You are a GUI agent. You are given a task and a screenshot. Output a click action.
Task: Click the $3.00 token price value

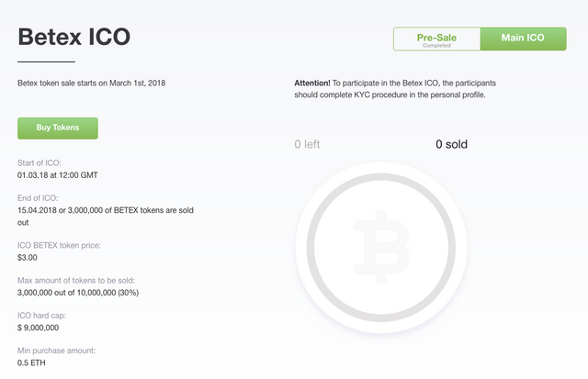click(x=29, y=257)
